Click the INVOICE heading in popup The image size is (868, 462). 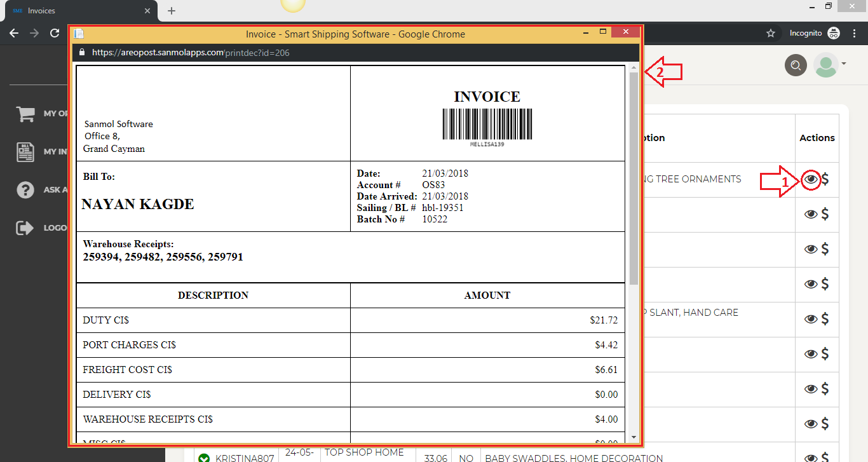pyautogui.click(x=487, y=97)
